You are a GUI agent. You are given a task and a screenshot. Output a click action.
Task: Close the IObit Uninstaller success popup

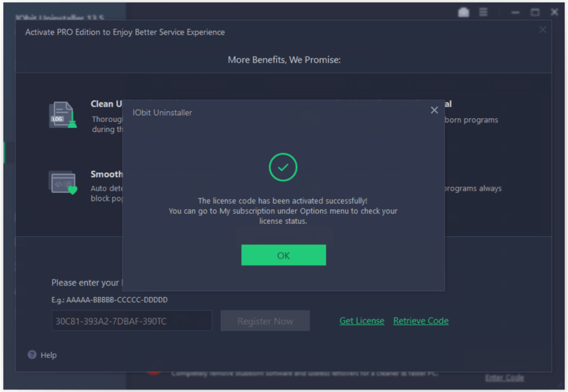(434, 110)
